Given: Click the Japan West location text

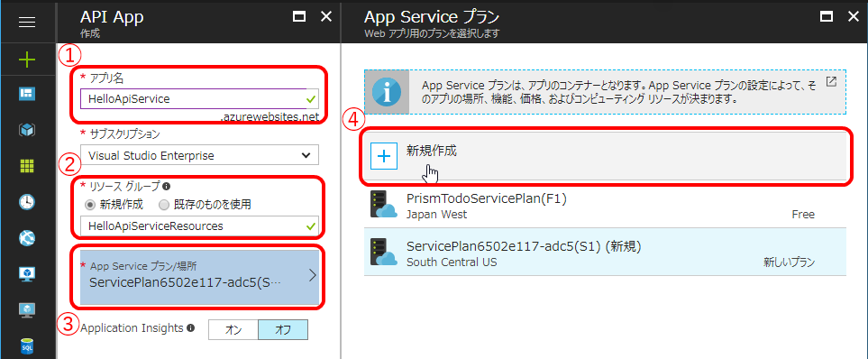Looking at the screenshot, I should tap(437, 215).
